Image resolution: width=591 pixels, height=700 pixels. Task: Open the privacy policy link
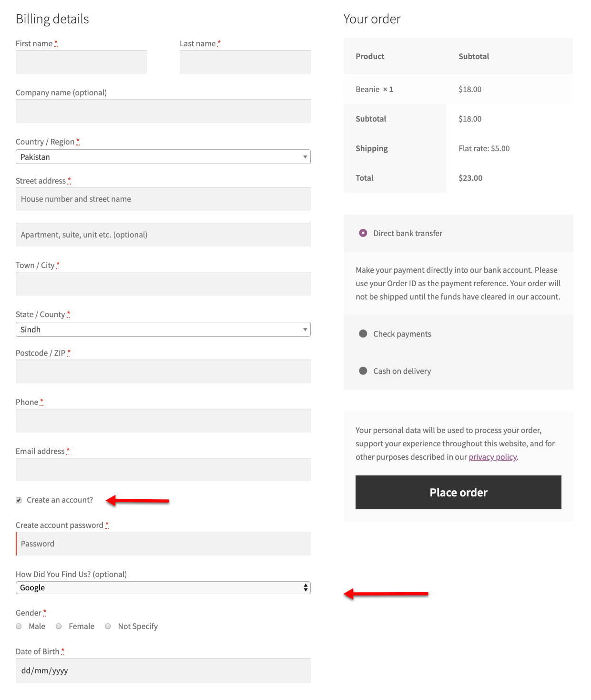click(493, 457)
